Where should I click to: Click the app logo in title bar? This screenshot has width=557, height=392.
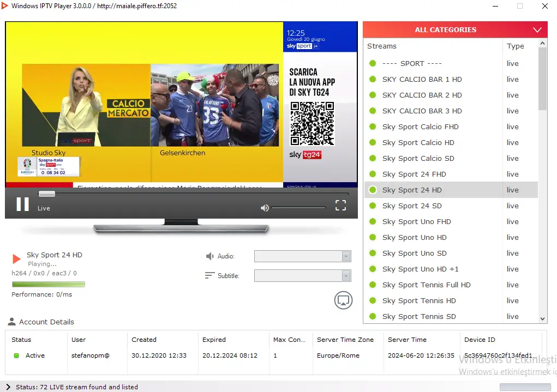tap(4, 5)
